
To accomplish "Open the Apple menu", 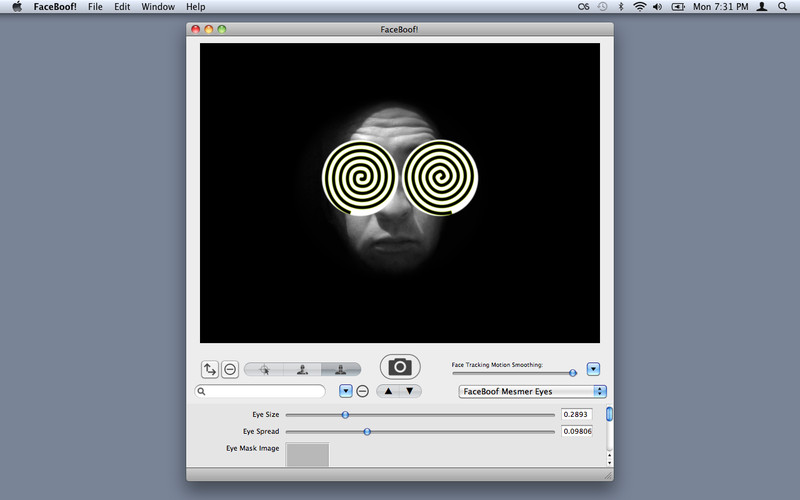I will coord(17,7).
